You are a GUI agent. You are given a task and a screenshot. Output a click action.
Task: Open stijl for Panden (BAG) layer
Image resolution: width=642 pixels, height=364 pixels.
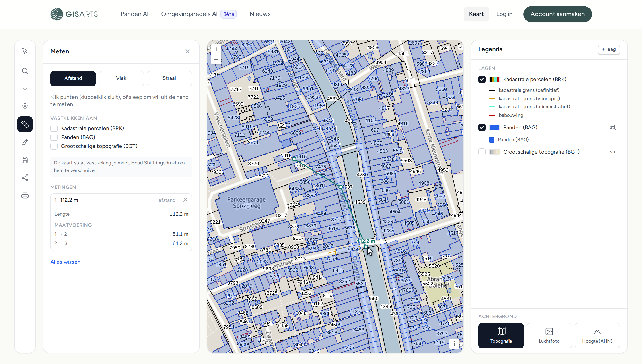click(613, 127)
